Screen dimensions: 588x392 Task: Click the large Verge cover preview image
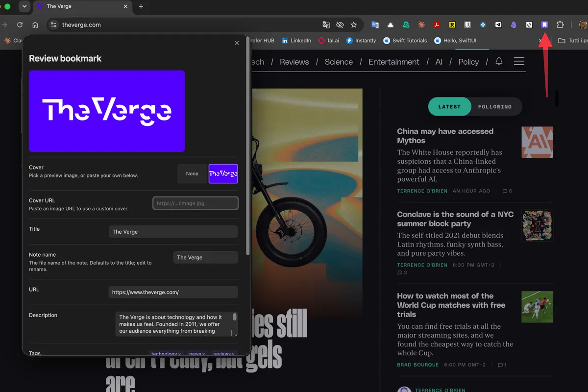[x=107, y=111]
